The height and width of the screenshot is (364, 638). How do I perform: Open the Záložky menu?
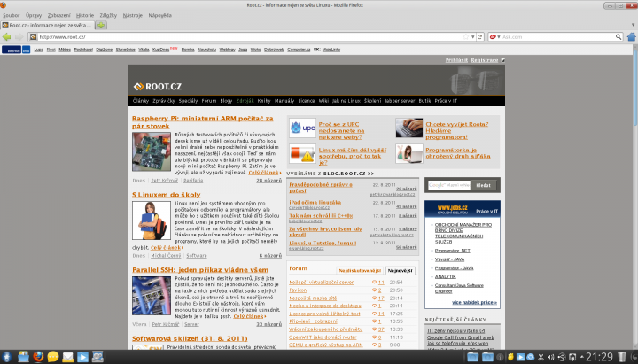(108, 15)
